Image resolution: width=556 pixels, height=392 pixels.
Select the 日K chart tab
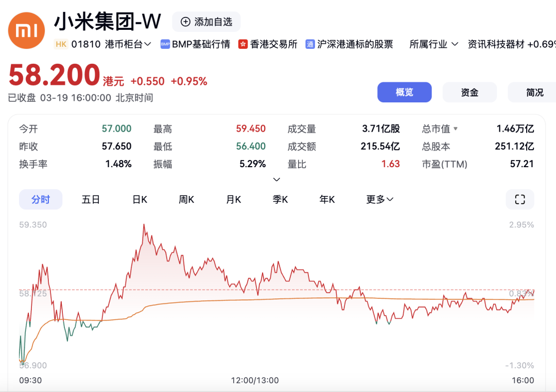[x=140, y=200]
